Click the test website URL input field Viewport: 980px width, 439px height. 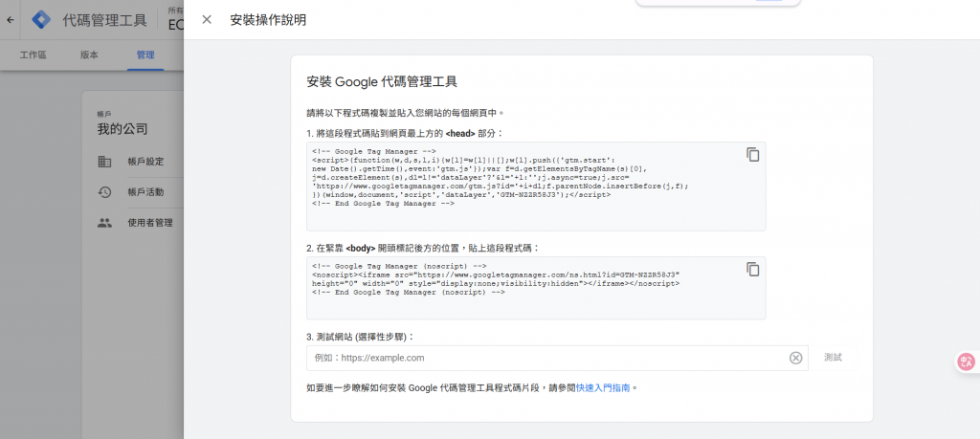[557, 358]
